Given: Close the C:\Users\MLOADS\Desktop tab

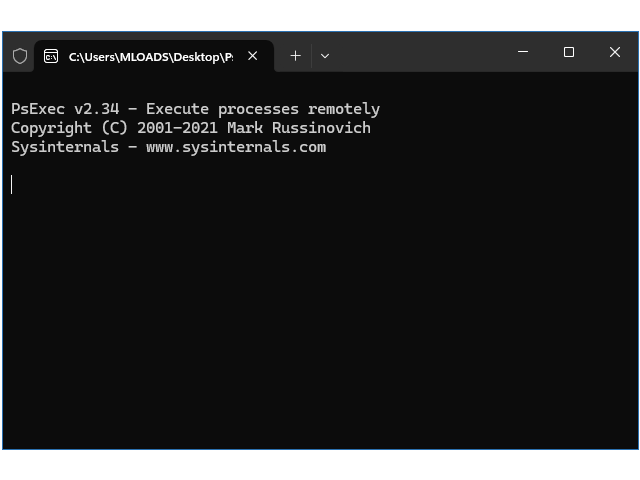Looking at the screenshot, I should click(253, 56).
